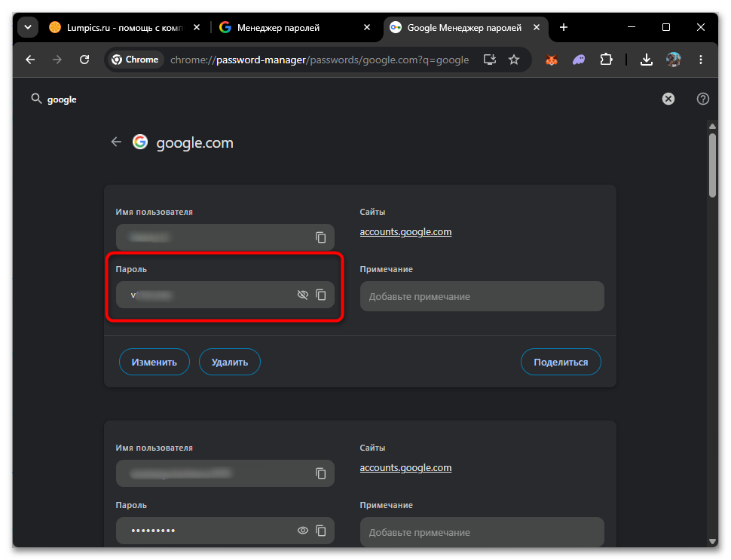Copy the second account password
Image resolution: width=731 pixels, height=560 pixels.
321,531
